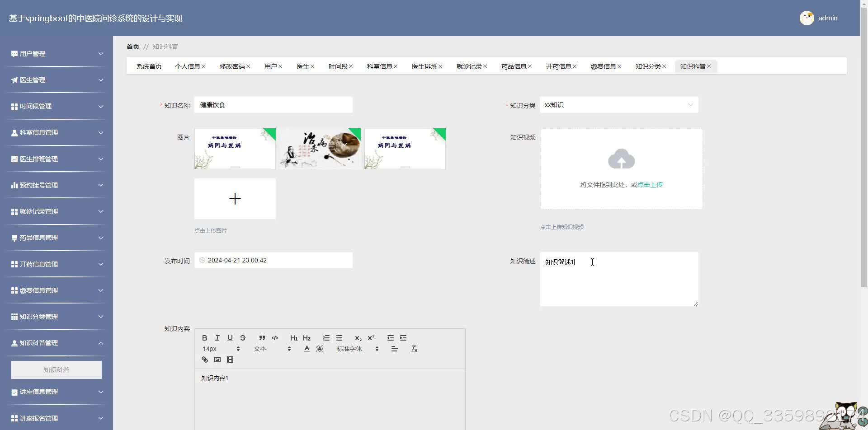Click the 点击上传 link for knowledge video
The height and width of the screenshot is (430, 868).
point(650,184)
